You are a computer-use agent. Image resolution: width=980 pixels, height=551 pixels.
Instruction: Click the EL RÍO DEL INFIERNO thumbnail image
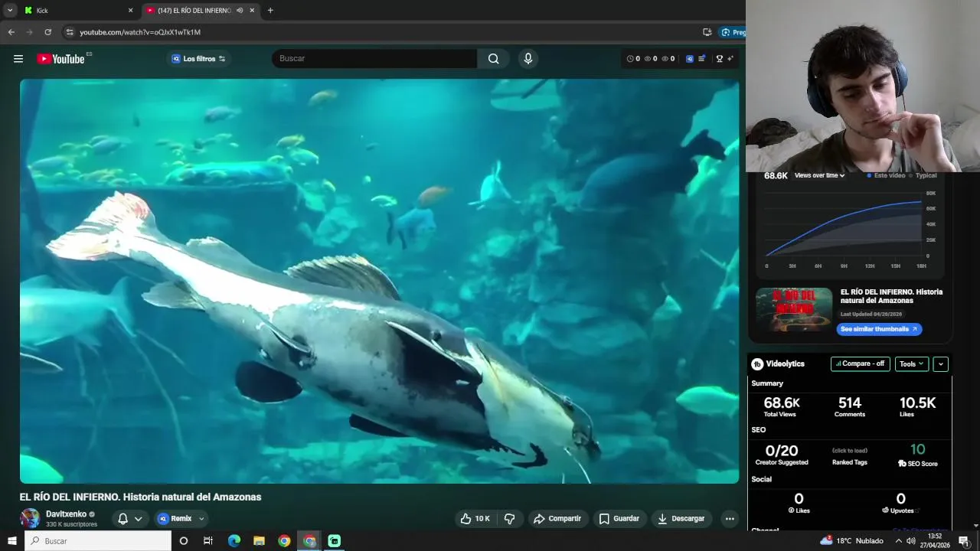coord(794,310)
